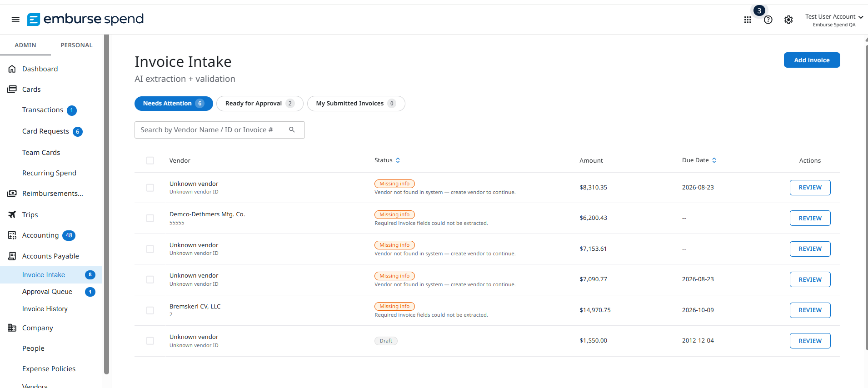Click the Invoice Intake badge showing 8
Screen dimensions: 868x388
click(90, 275)
